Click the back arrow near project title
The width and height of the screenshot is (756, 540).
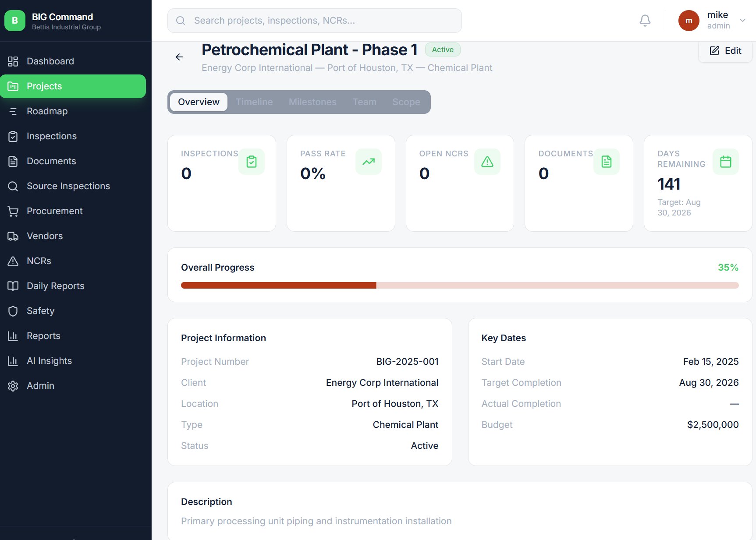coord(179,57)
